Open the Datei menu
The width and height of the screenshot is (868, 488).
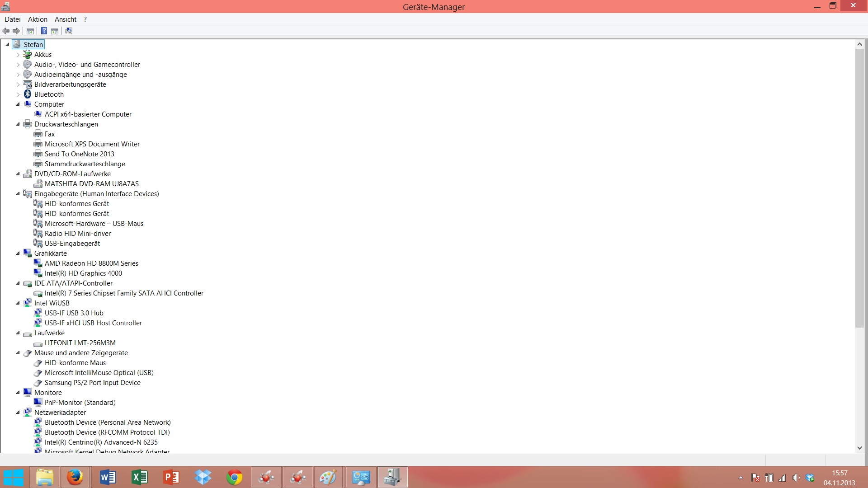click(x=13, y=19)
